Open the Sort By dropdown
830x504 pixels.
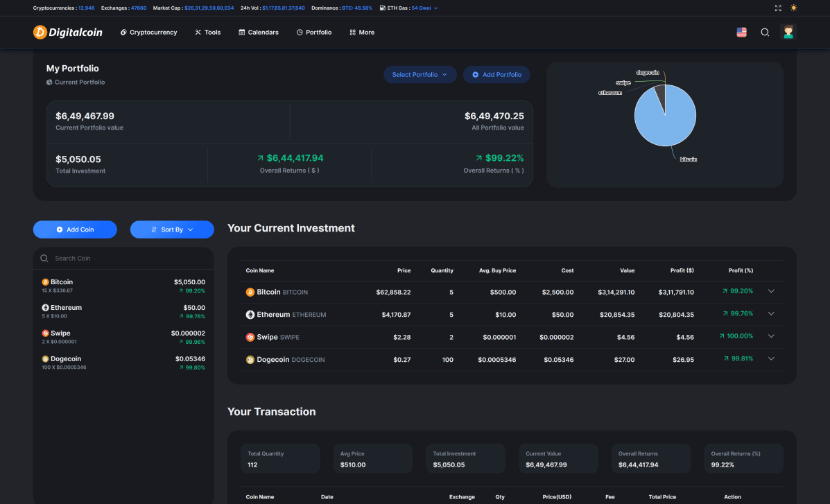172,229
